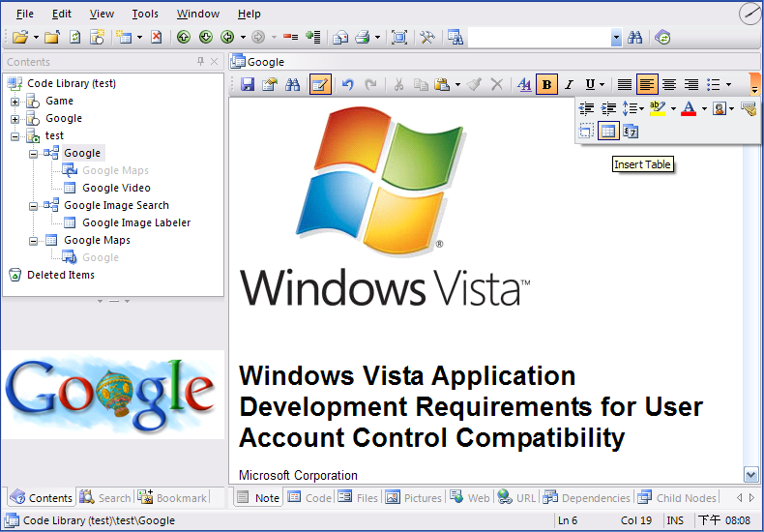This screenshot has height=532, width=764.
Task: Click the Undo arrow icon
Action: coord(348,85)
